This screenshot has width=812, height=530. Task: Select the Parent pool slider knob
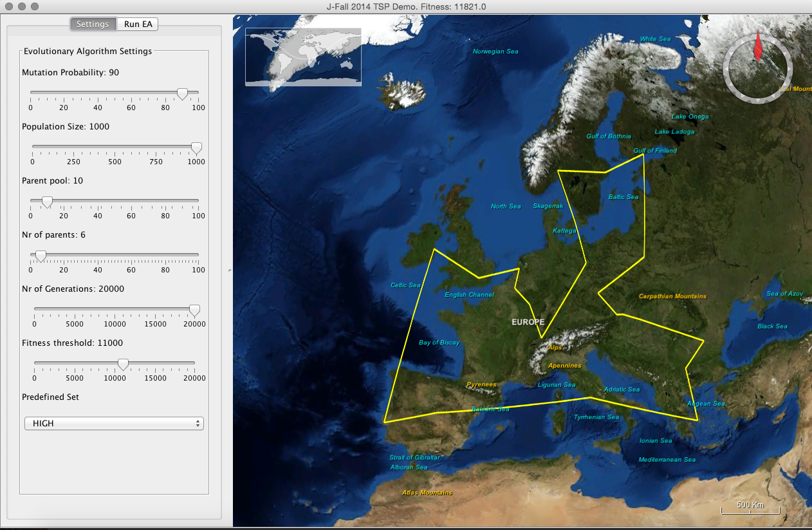click(47, 202)
